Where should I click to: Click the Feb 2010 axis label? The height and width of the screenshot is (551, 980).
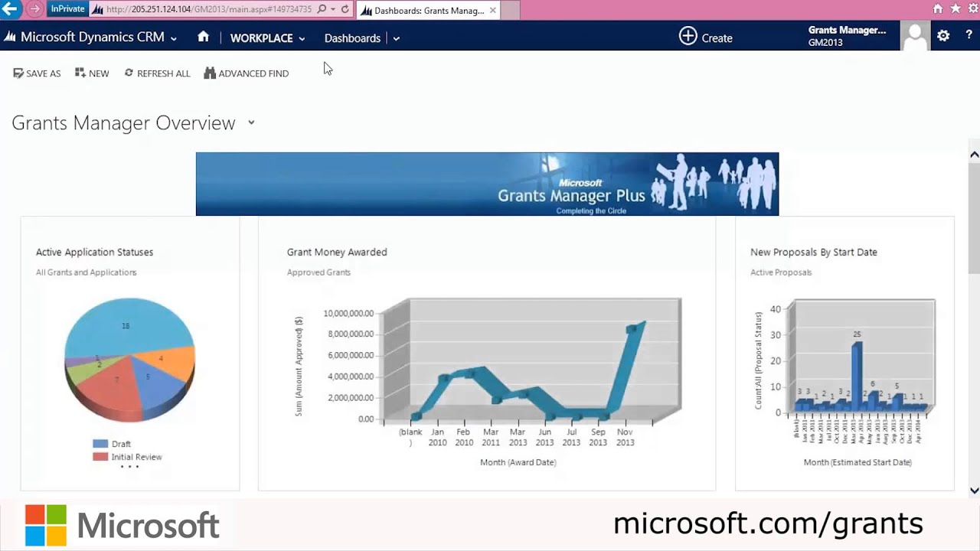(464, 437)
